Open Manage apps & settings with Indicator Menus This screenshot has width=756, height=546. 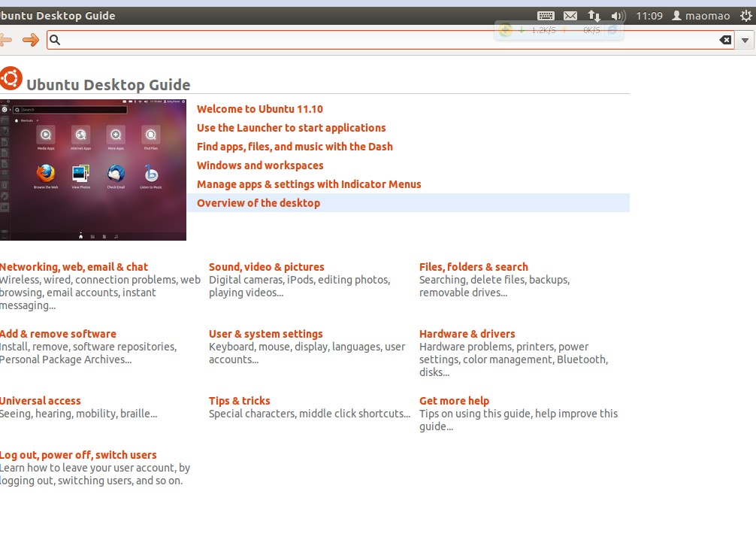(309, 184)
